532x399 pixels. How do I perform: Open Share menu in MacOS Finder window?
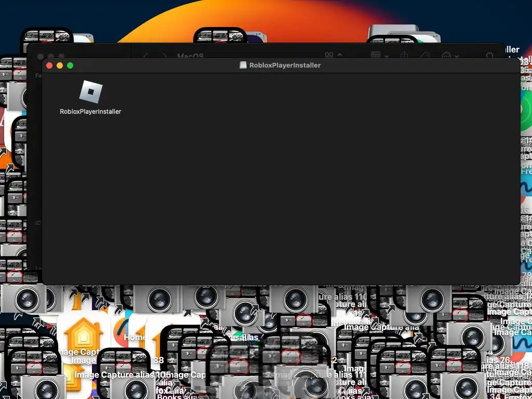tap(404, 55)
